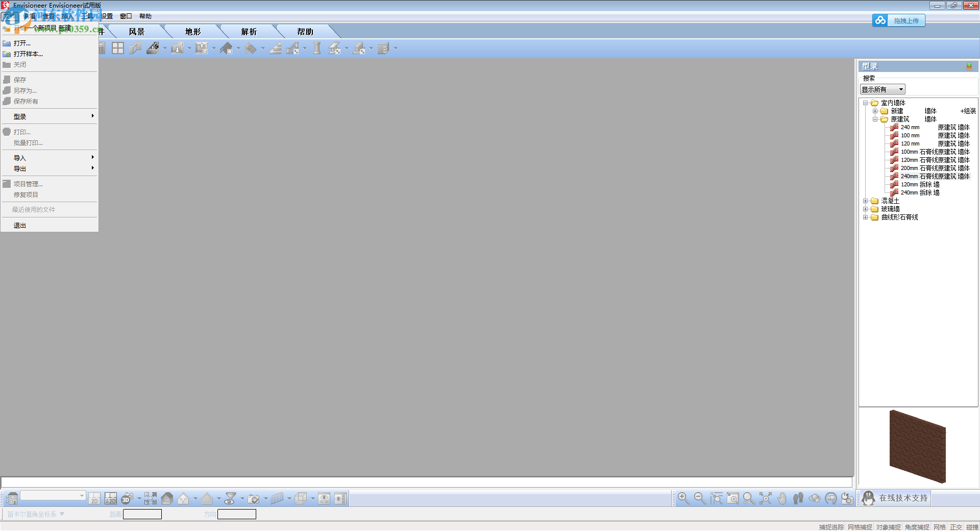Viewport: 980px width, 531px height.
Task: Click the glass render style icon
Action: [x=230, y=498]
